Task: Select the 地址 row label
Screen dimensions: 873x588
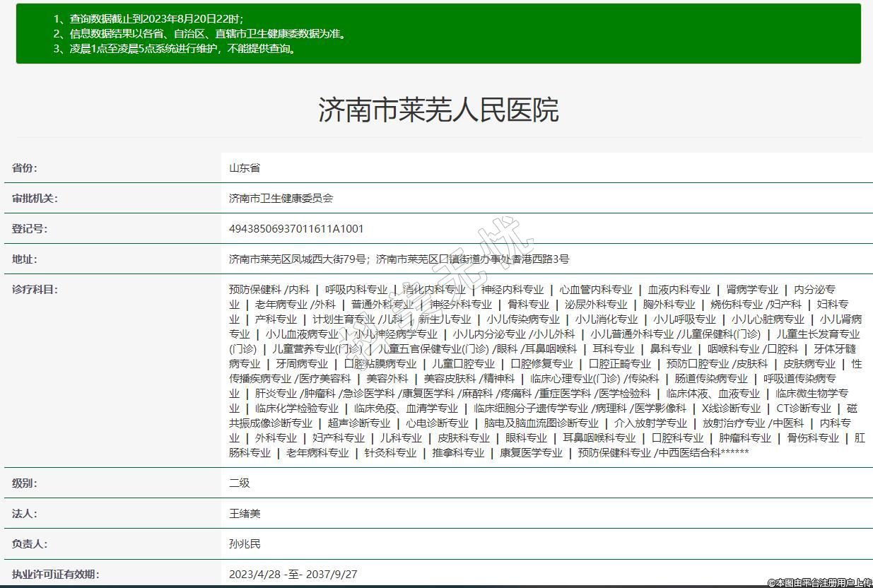Action: coord(25,259)
